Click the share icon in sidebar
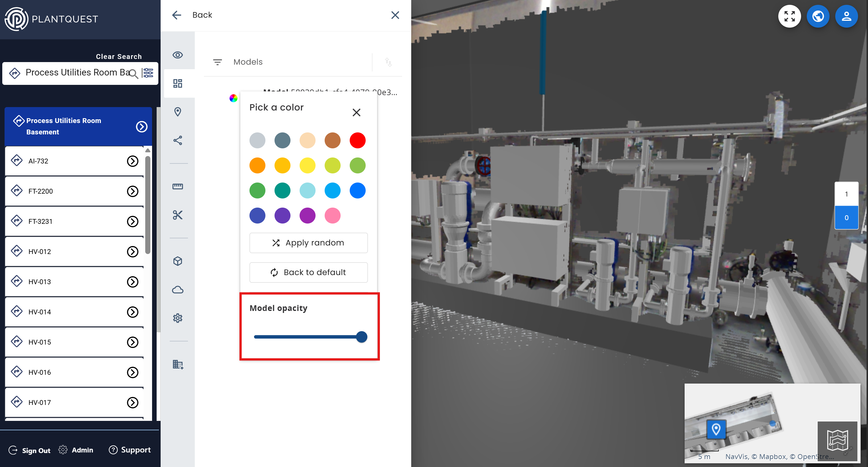 [178, 140]
